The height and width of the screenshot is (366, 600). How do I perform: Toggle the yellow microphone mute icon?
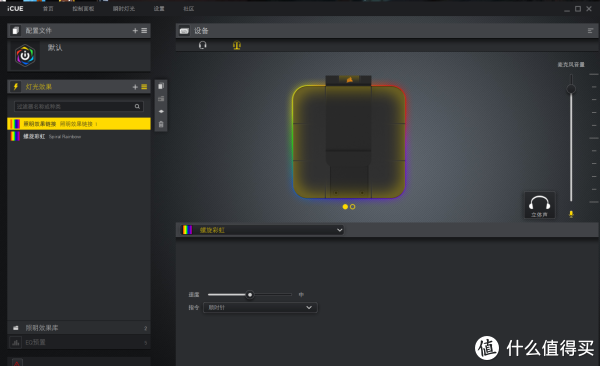coord(571,214)
